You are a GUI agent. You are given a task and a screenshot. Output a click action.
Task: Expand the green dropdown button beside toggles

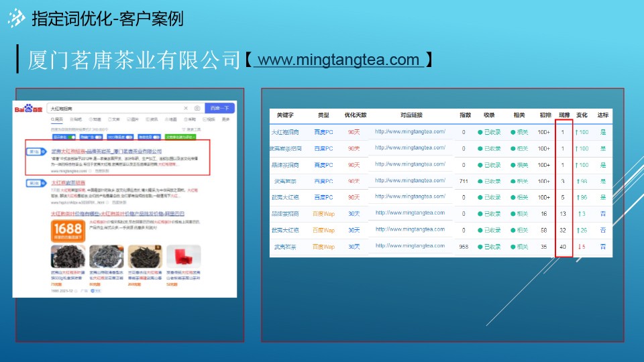180,137
